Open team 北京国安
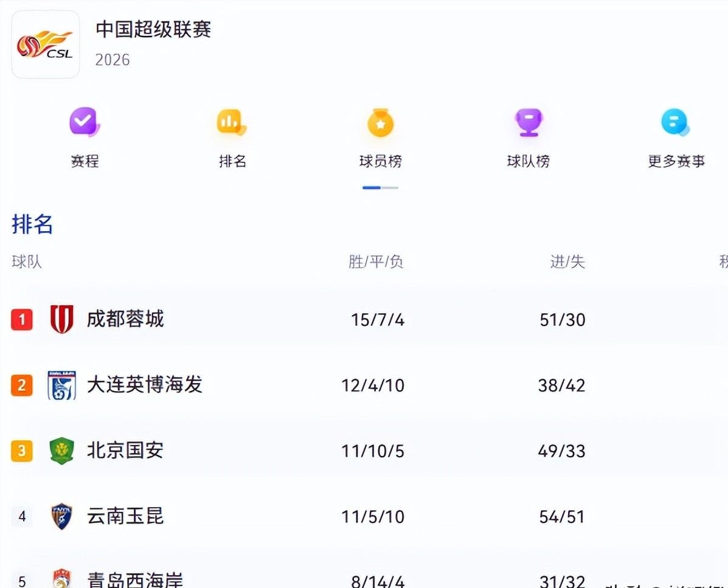Image resolution: width=728 pixels, height=588 pixels. click(x=125, y=450)
